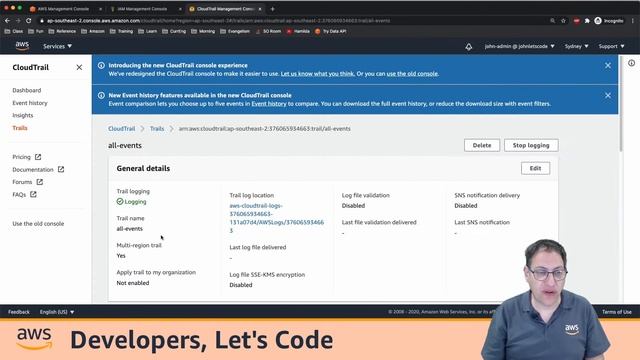Open the Sydney region selector

pyautogui.click(x=576, y=46)
